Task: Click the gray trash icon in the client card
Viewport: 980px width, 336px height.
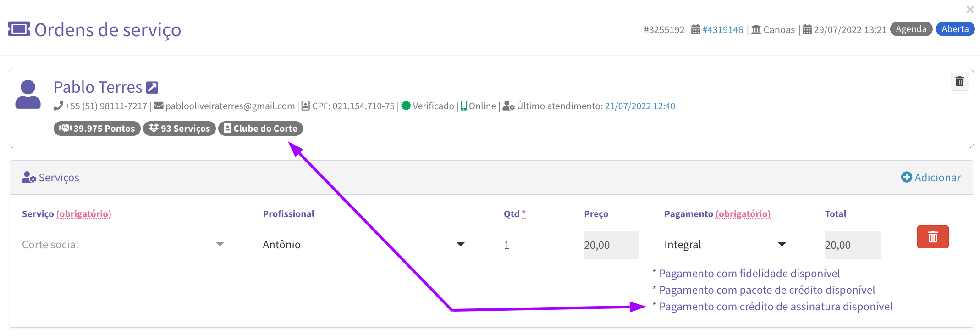Action: coord(959,82)
